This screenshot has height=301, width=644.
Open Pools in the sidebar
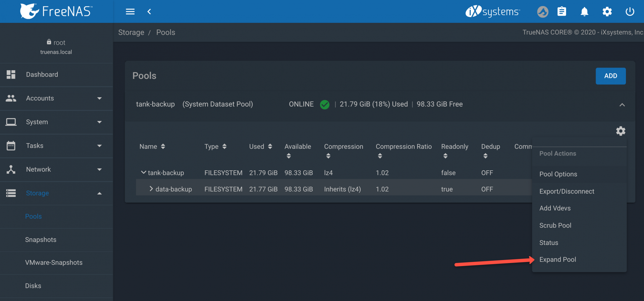(x=34, y=216)
